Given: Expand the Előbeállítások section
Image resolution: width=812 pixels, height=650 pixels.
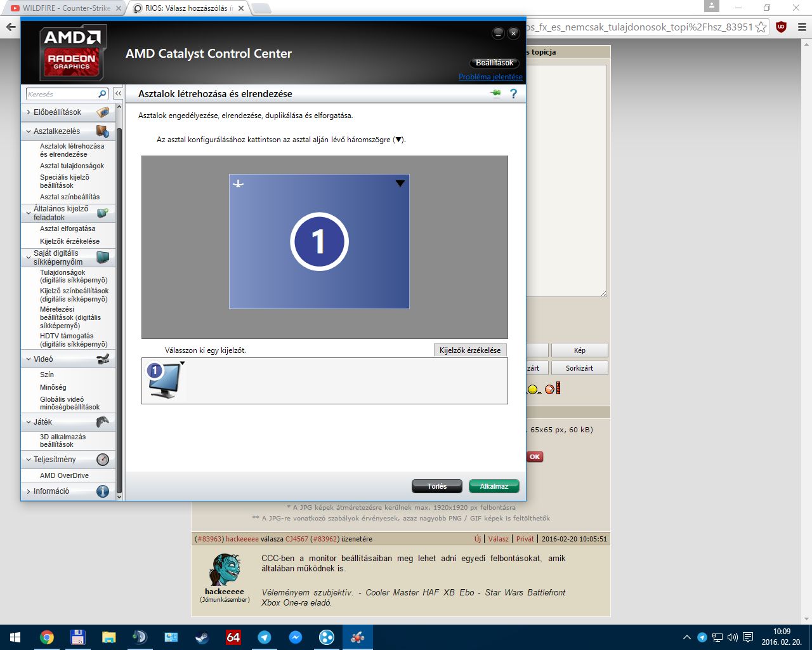Looking at the screenshot, I should point(29,112).
